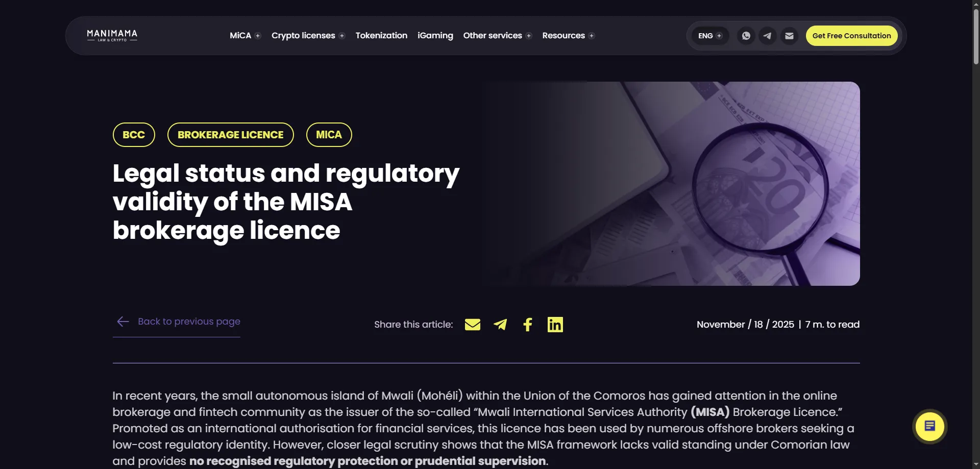Click the Telegram icon in the header
Screen dimensions: 980x469
(x=767, y=36)
